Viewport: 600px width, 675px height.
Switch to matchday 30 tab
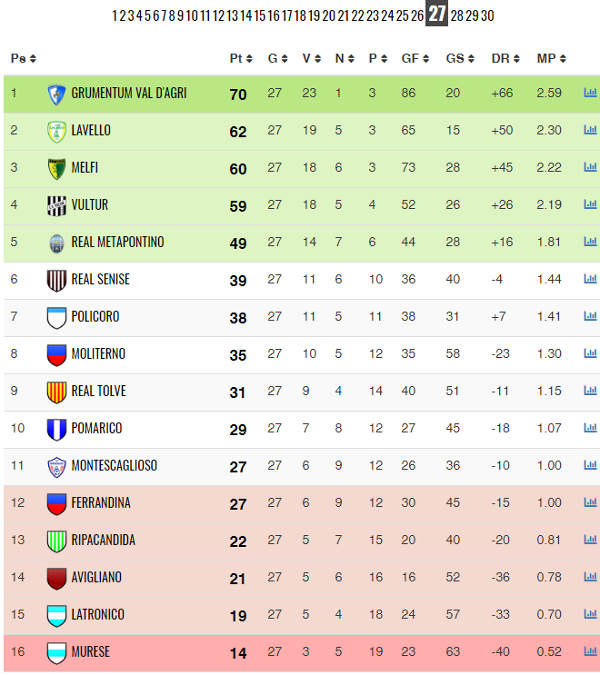pos(487,16)
